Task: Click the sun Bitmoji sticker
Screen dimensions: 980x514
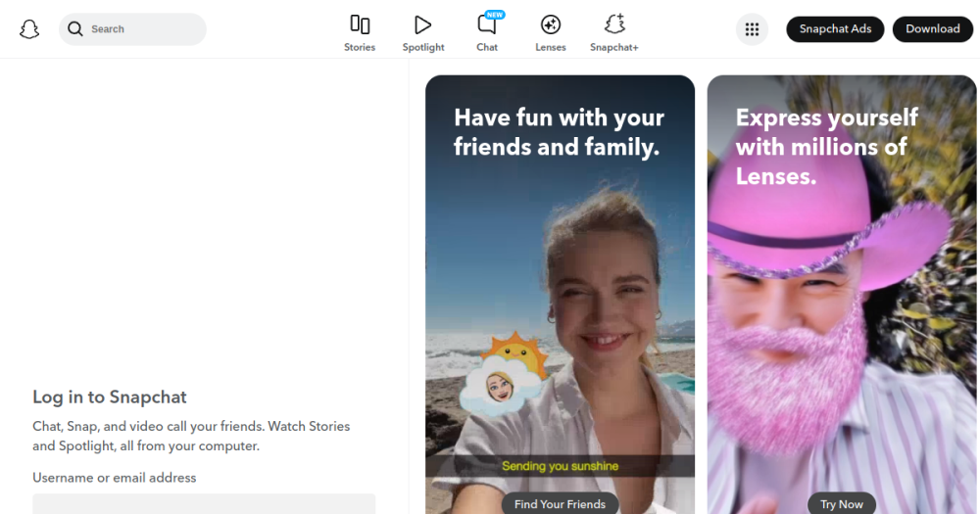Action: (x=504, y=372)
